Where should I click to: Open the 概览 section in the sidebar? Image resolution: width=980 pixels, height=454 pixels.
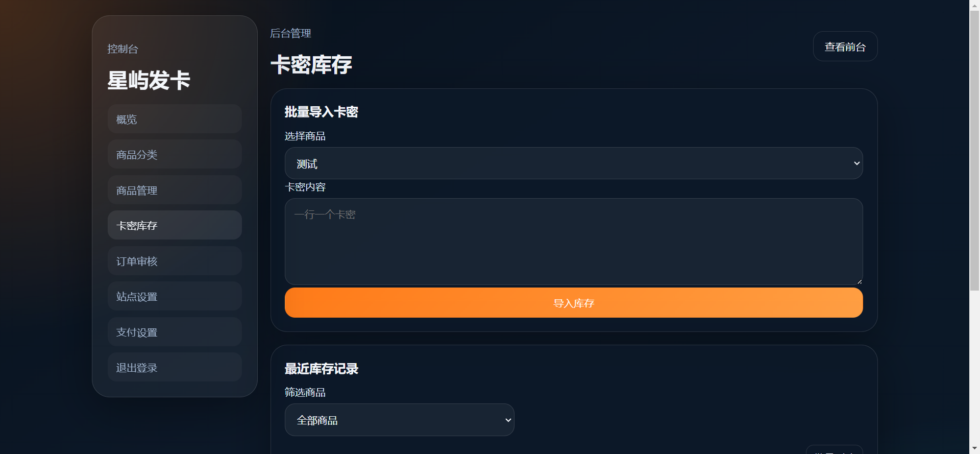pos(175,118)
